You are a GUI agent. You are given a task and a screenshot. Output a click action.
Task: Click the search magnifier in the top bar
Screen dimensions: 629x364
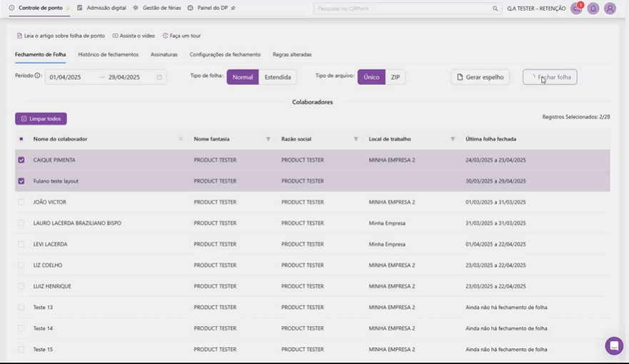point(495,9)
